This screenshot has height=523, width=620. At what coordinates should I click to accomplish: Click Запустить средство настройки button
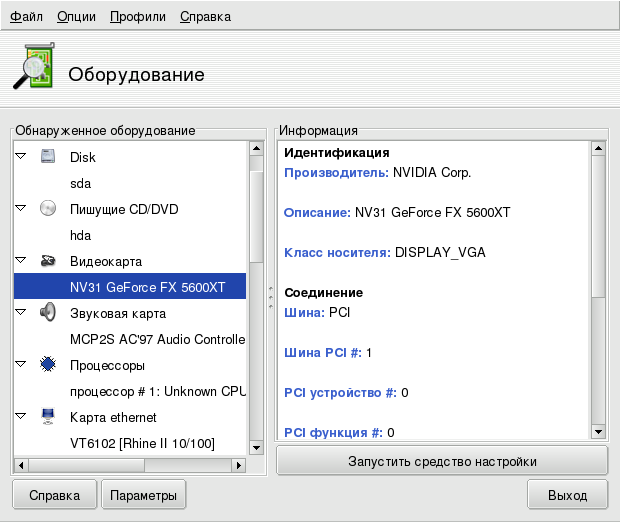point(442,461)
